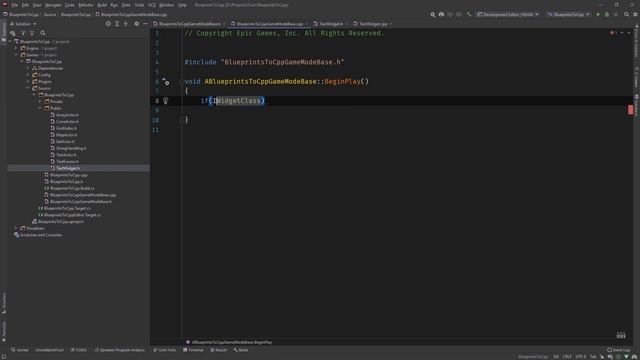Collapse the Games node in solution tree
Image resolution: width=640 pixels, height=360 pixels.
coord(16,55)
